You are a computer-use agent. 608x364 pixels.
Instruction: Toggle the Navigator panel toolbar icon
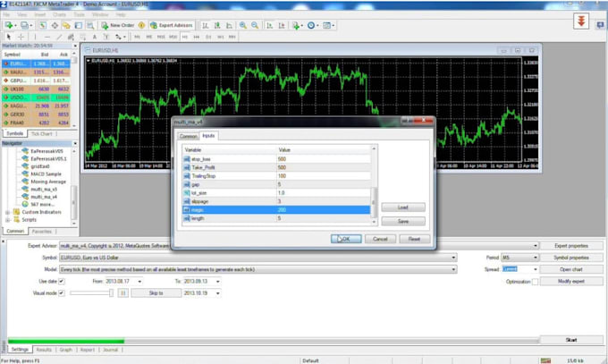click(67, 25)
